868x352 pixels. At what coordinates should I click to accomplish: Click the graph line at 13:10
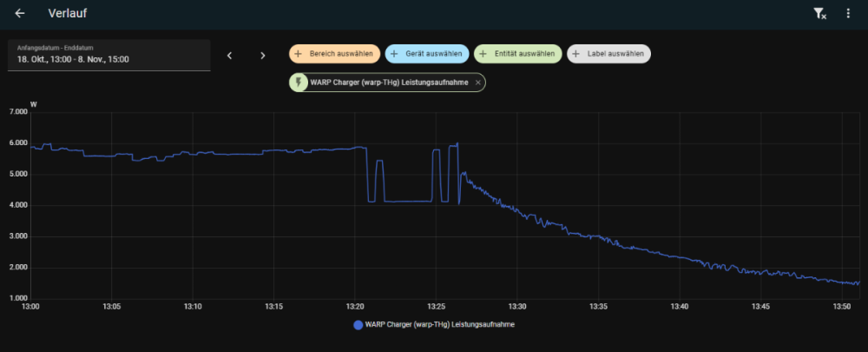coord(193,153)
